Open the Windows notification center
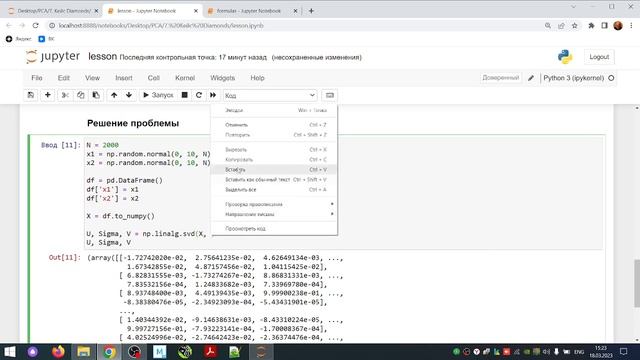 pos(623,351)
